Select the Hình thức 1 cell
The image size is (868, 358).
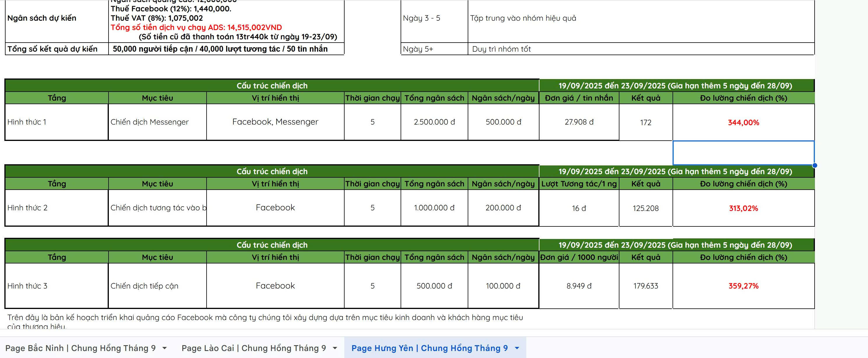click(56, 122)
